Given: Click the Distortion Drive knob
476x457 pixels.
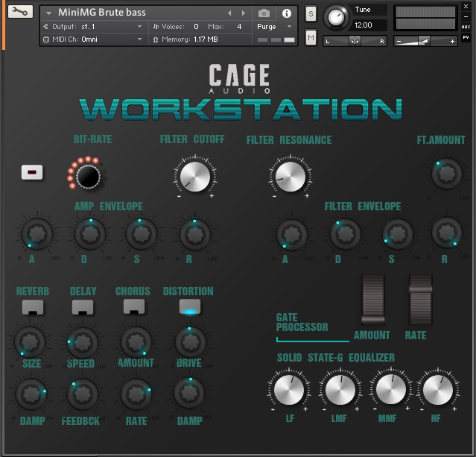Looking at the screenshot, I should click(190, 342).
